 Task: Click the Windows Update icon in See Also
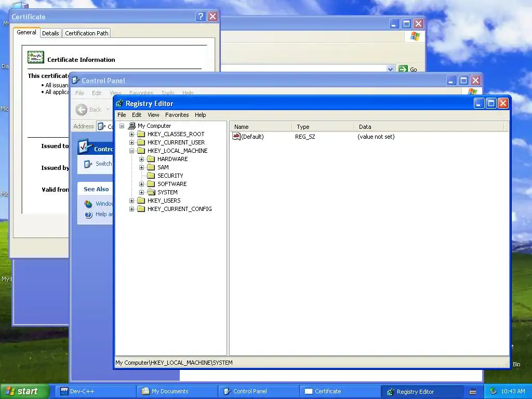tap(88, 204)
